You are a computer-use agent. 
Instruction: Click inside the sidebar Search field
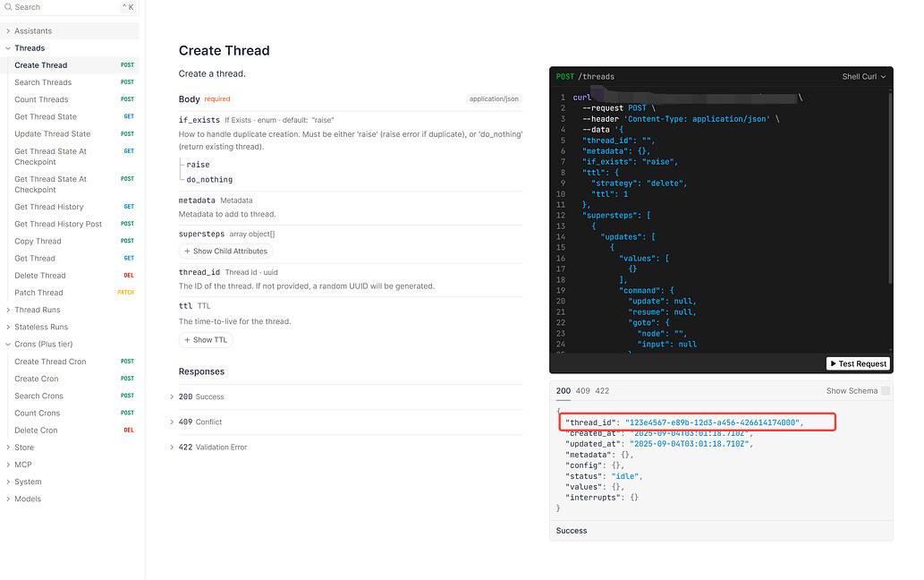click(54, 6)
